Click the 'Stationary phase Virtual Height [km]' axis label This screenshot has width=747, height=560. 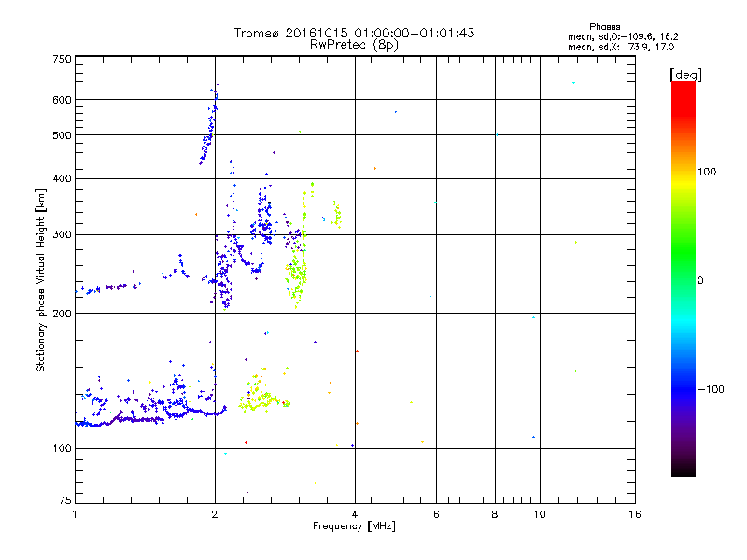(x=40, y=280)
